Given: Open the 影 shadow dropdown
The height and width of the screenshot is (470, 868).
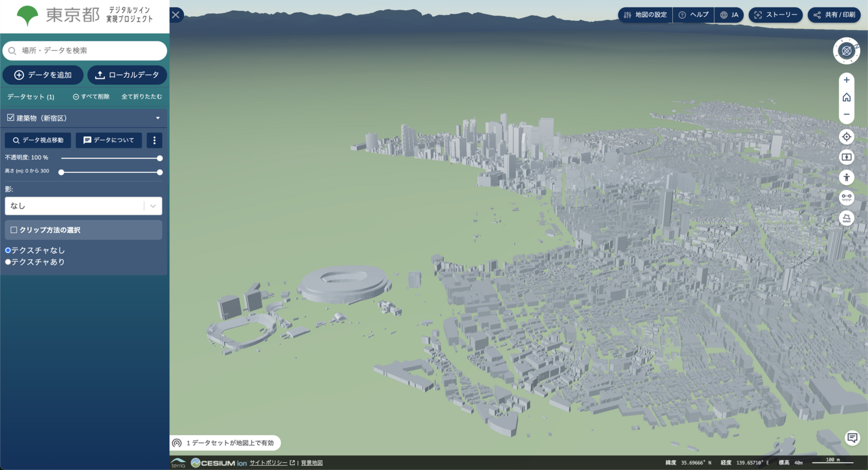Looking at the screenshot, I should click(83, 206).
